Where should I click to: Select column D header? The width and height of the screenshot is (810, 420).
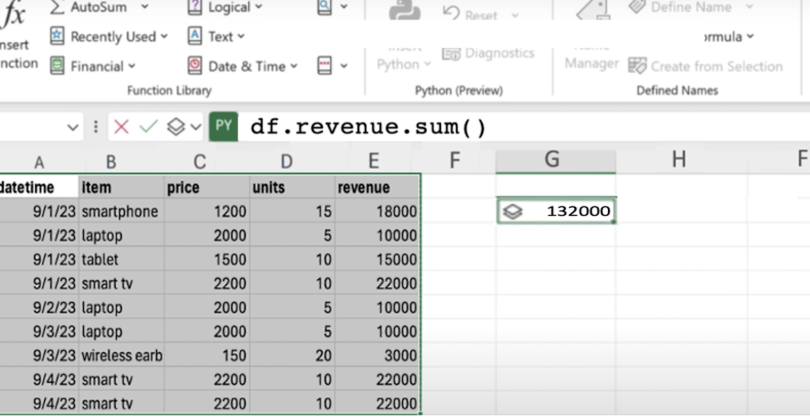[x=287, y=161]
